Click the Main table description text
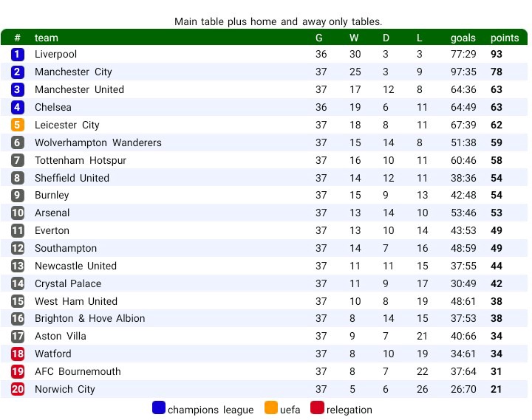Viewport: 532px width, 420px height. (x=278, y=22)
